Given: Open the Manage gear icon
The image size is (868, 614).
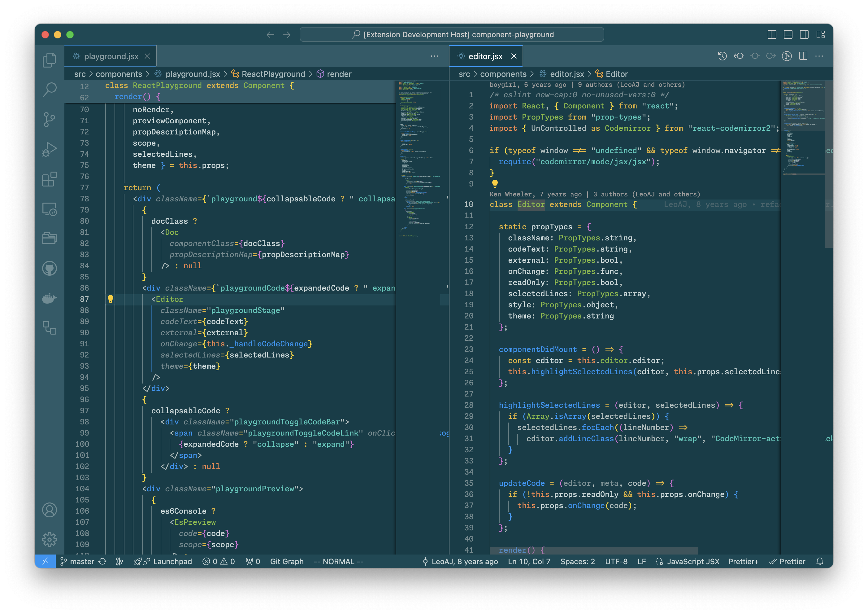Looking at the screenshot, I should pyautogui.click(x=49, y=539).
